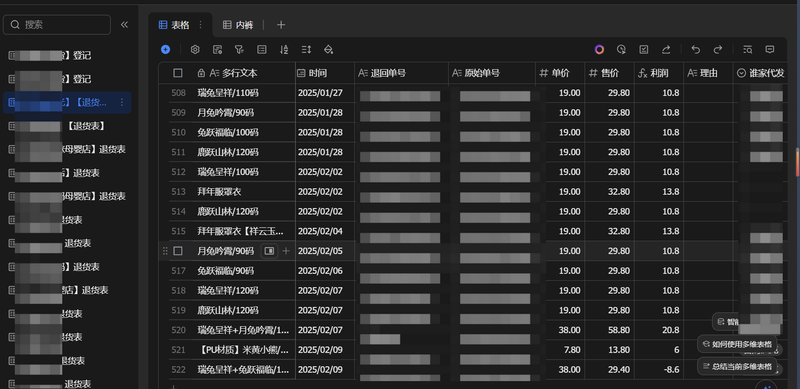This screenshot has width=800, height=389.
Task: Select cell 拜年服罩衣 in row 513
Action: tap(244, 192)
